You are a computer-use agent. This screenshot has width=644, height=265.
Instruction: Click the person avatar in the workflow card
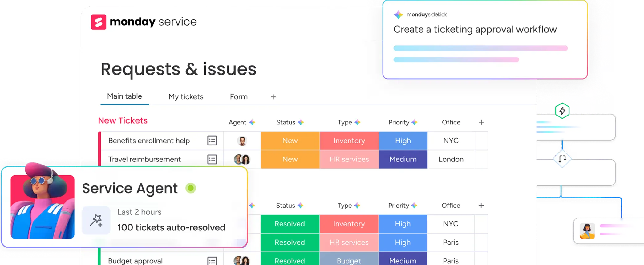pos(587,231)
